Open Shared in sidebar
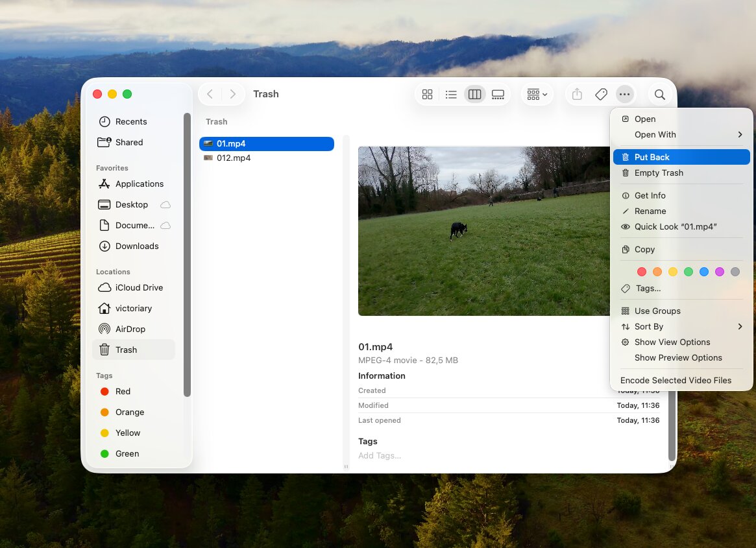Image resolution: width=756 pixels, height=548 pixels. click(133, 142)
